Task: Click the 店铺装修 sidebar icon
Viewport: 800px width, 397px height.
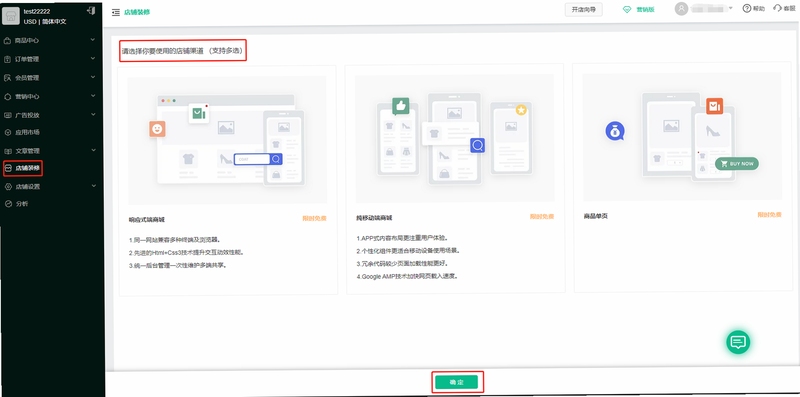Action: click(x=8, y=168)
